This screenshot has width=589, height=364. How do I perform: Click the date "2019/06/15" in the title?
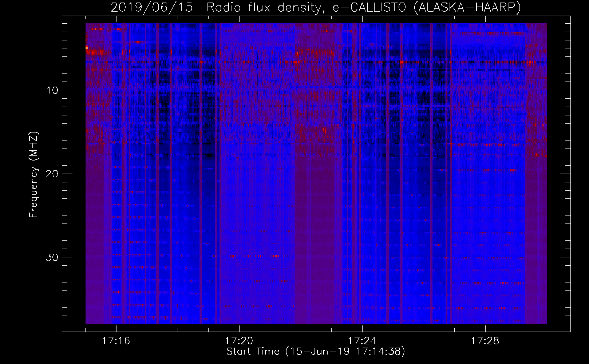151,8
